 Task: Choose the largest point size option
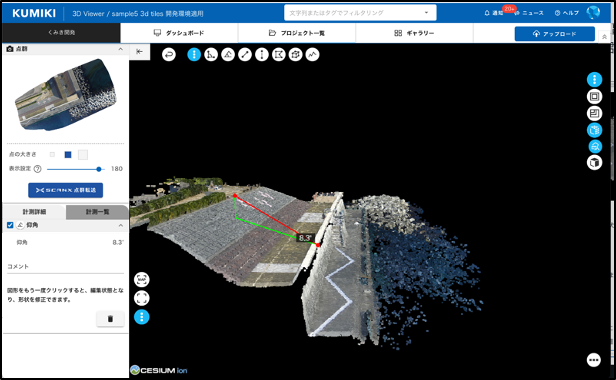coord(82,155)
